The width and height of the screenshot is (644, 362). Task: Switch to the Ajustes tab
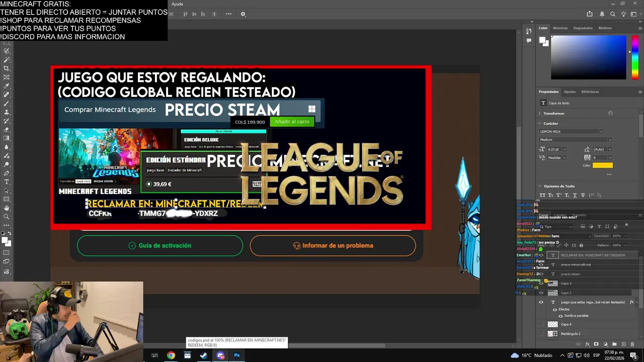pyautogui.click(x=570, y=92)
